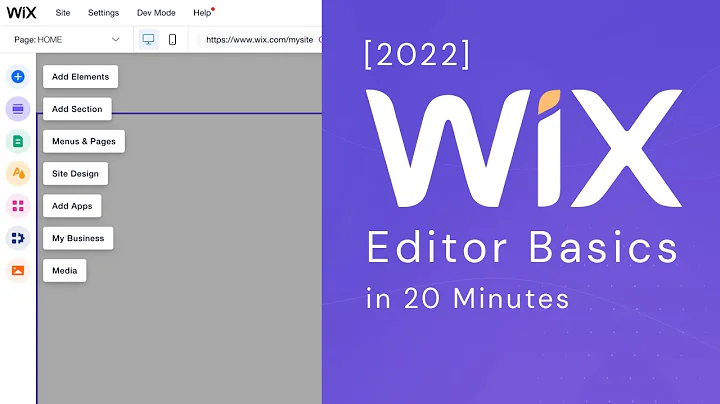Click the Add Section label
720x404 pixels.
click(77, 109)
